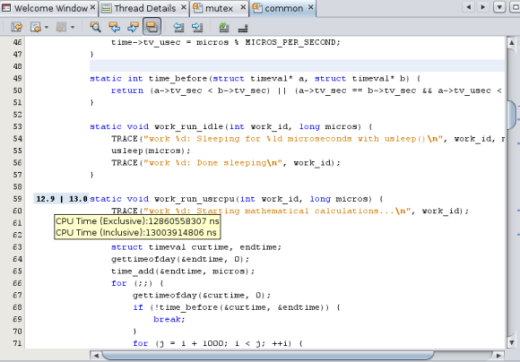Viewport: 520px width, 362px height.
Task: Select the common file tab
Action: pos(284,8)
